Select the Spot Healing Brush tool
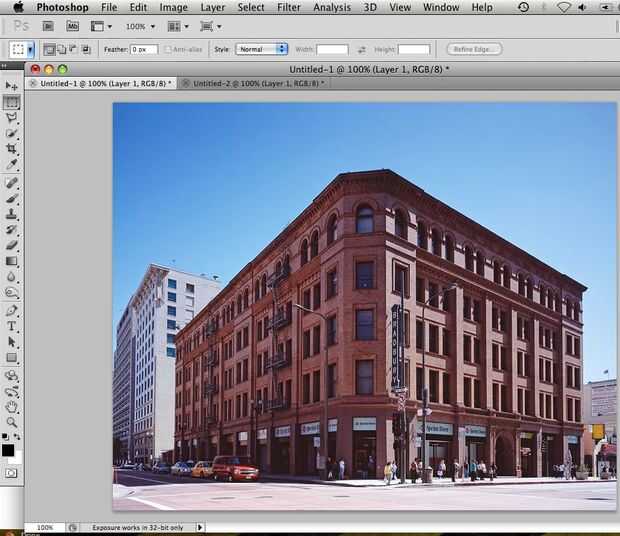This screenshot has height=536, width=620. point(11,183)
